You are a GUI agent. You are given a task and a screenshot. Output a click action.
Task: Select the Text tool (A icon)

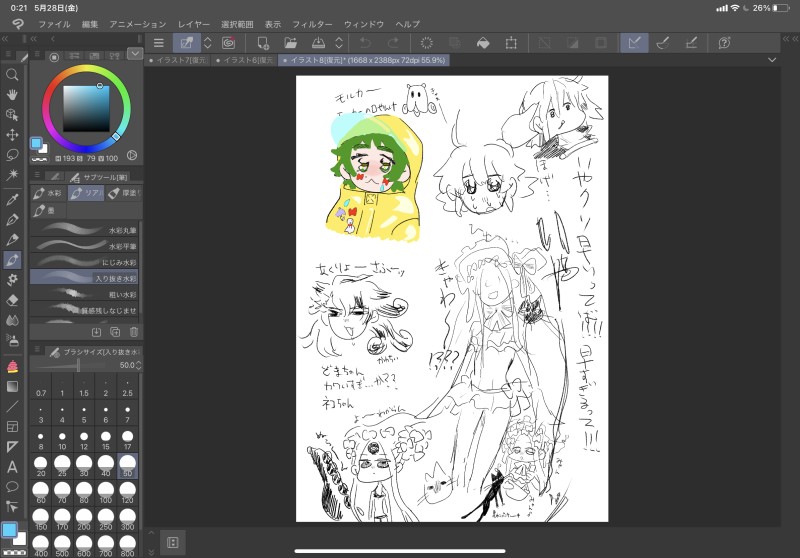coord(13,467)
